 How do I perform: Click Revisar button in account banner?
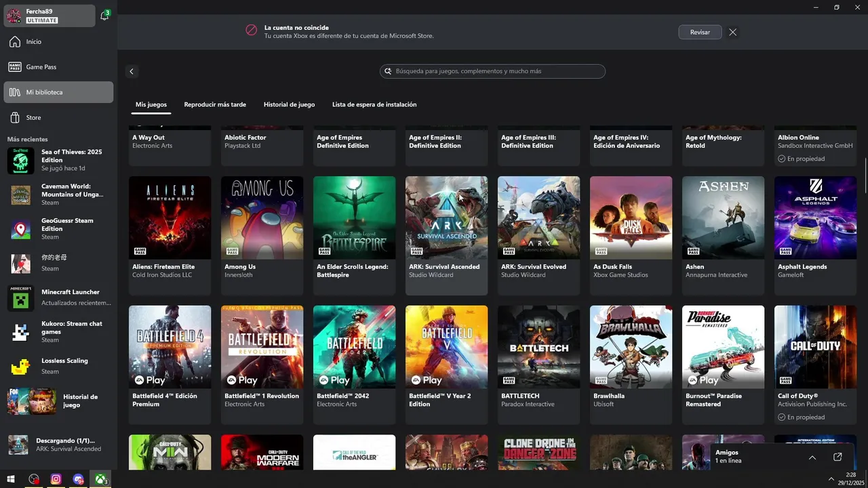coord(700,32)
